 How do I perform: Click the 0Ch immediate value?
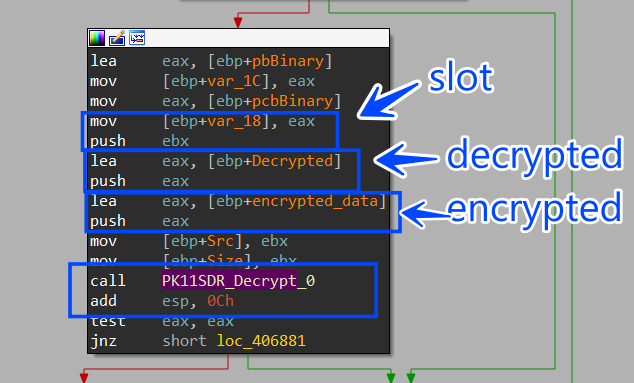(x=220, y=301)
